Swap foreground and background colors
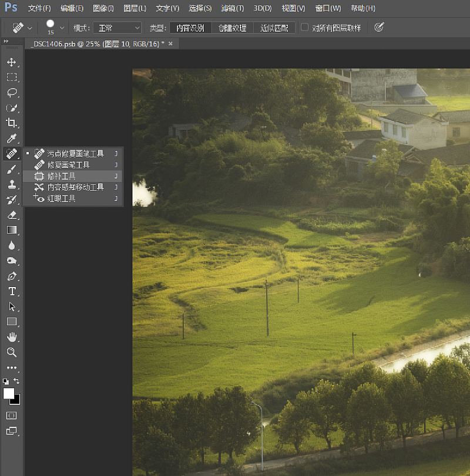470x476 pixels. point(16,381)
